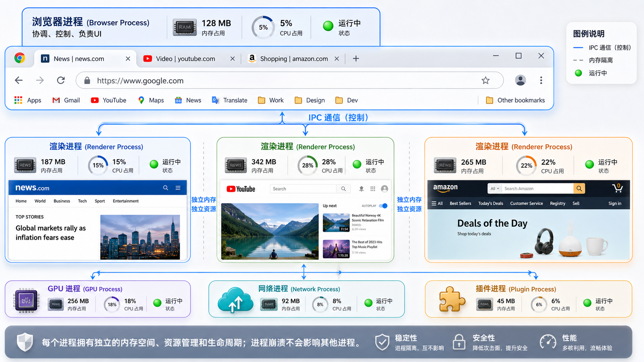Viewport: 644px width, 362px height.
Task: Open the Amazon shopping cart
Action: 617,188
